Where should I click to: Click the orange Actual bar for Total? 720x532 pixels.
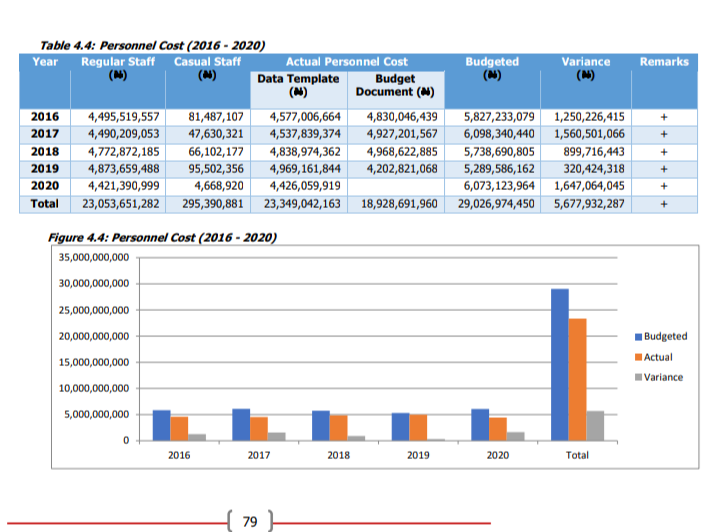coord(578,380)
